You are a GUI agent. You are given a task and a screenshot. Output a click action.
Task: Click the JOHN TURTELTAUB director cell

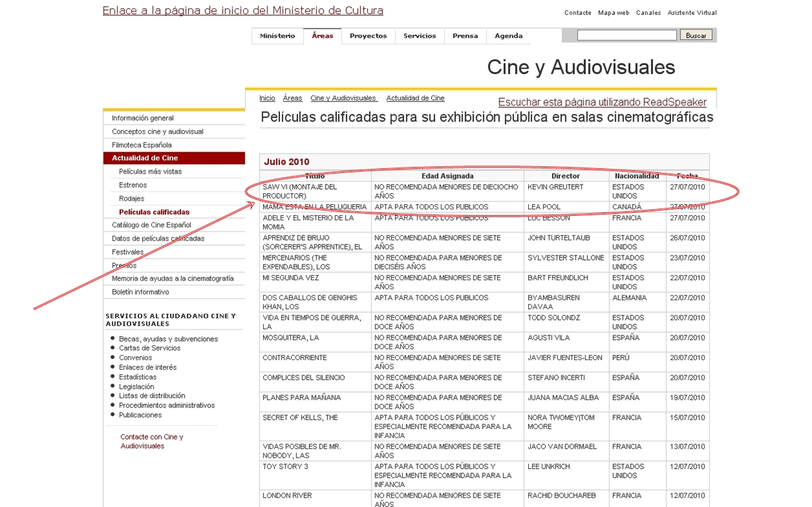click(566, 242)
